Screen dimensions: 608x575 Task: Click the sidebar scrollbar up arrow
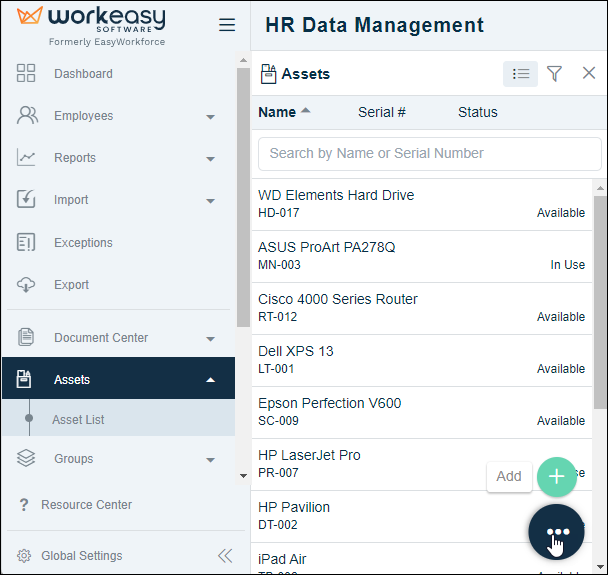coord(243,60)
